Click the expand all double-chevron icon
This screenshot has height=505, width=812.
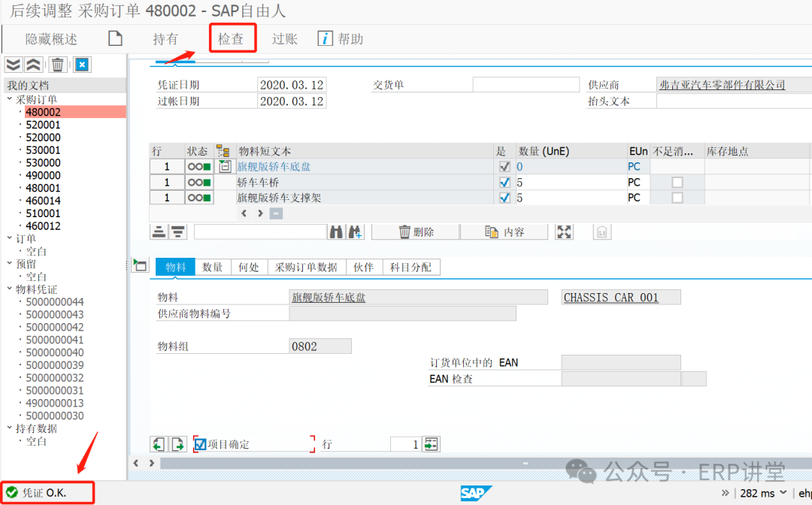[x=14, y=65]
